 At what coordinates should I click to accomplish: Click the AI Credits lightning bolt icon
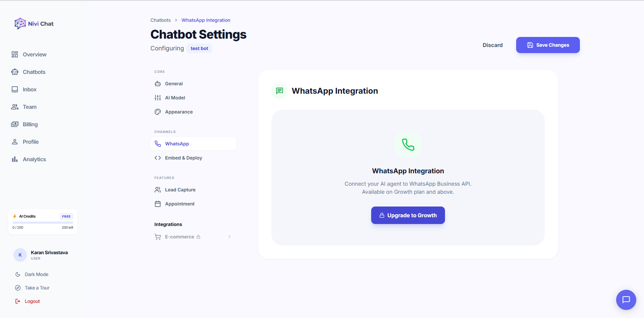point(15,216)
